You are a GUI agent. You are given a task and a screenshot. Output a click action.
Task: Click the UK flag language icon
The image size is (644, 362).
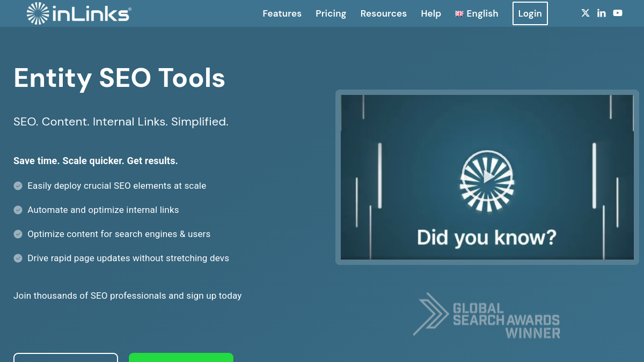point(459,14)
